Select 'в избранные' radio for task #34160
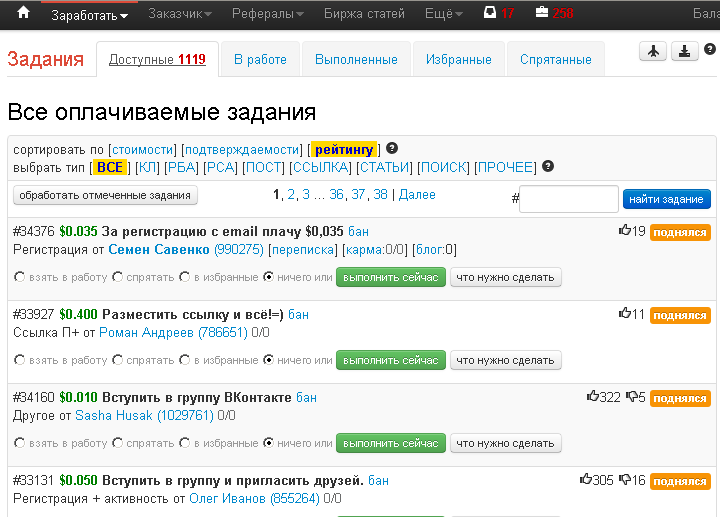The height and width of the screenshot is (517, 720). coord(185,443)
